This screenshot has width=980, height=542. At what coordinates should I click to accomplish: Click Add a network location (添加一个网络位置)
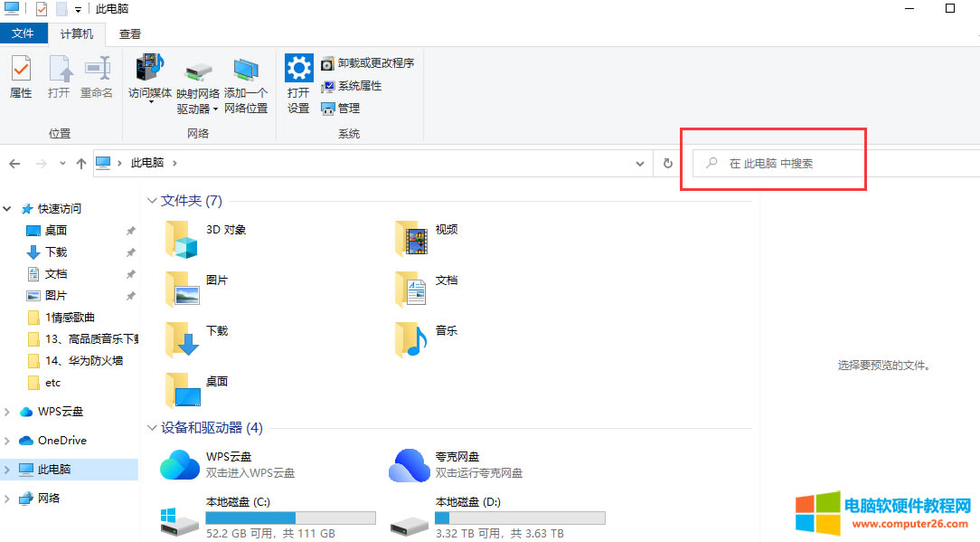point(246,86)
